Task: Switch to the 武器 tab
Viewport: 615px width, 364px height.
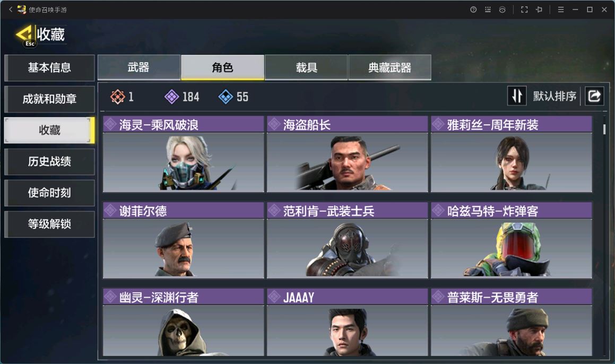Action: [139, 67]
